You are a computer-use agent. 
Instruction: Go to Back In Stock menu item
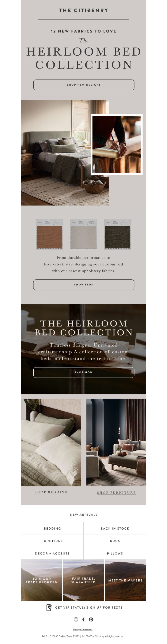115,528
